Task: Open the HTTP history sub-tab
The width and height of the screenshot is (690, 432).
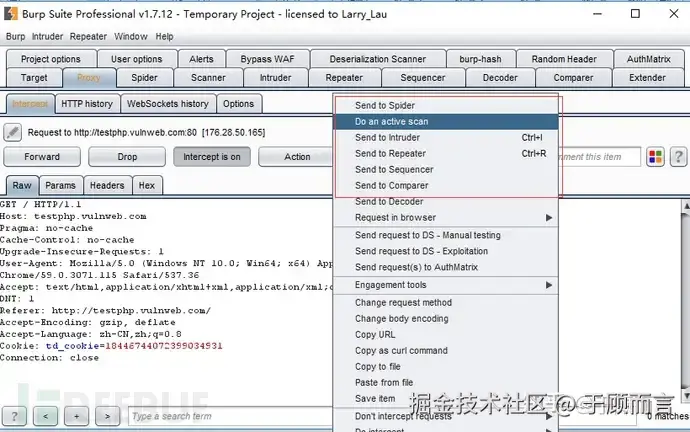Action: (87, 104)
